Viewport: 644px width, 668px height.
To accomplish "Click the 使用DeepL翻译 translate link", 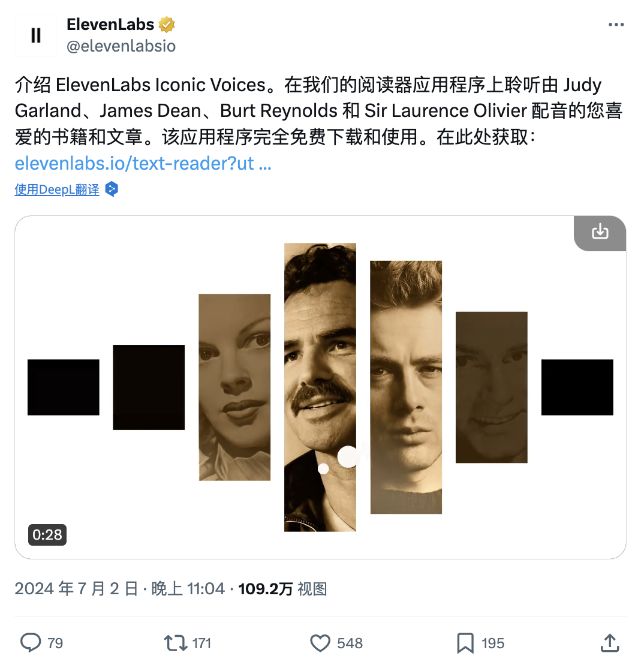I will pos(57,189).
